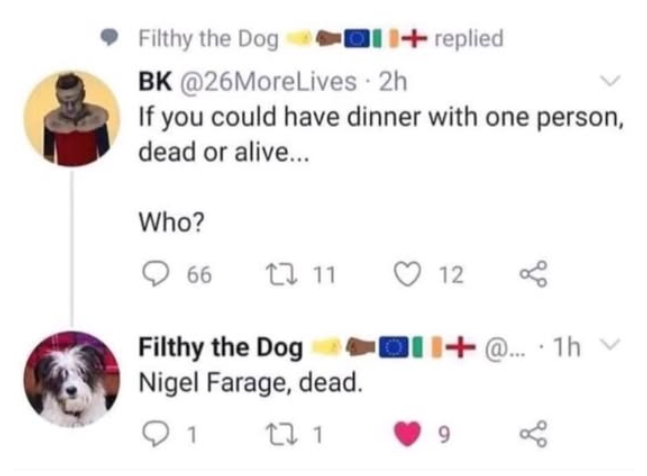Viewport: 647px width, 476px height.
Task: Open the options chevron on BK's tweet
Action: tap(609, 81)
